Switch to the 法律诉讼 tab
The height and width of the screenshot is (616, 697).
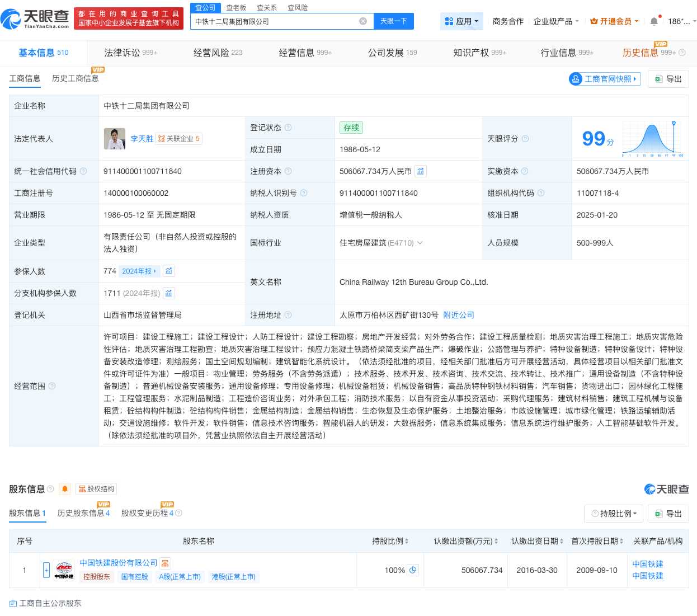tap(121, 52)
